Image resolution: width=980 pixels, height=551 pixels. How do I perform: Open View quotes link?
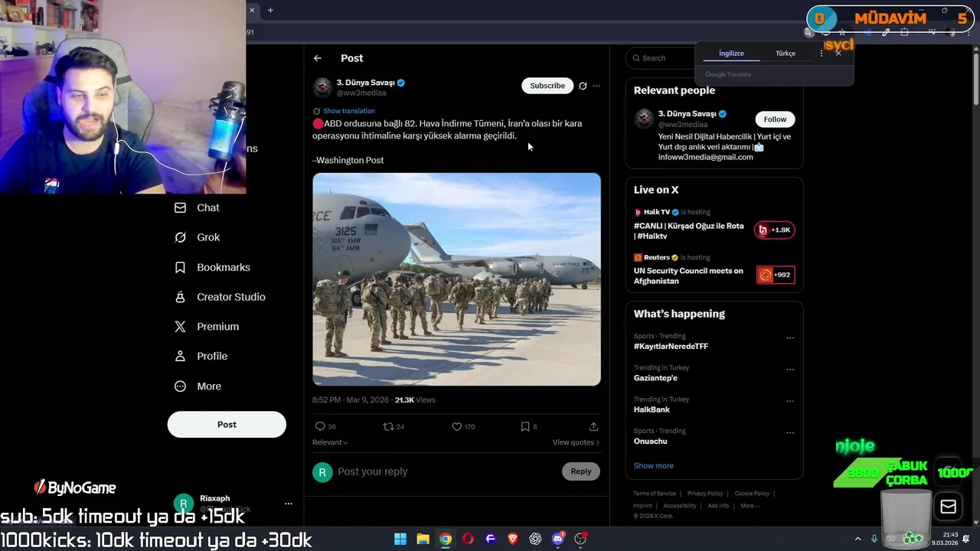(x=576, y=442)
